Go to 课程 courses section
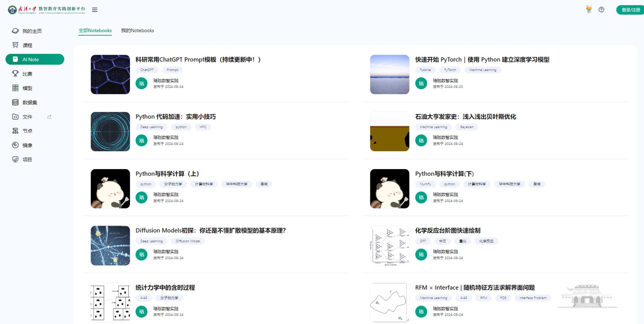 tap(27, 45)
